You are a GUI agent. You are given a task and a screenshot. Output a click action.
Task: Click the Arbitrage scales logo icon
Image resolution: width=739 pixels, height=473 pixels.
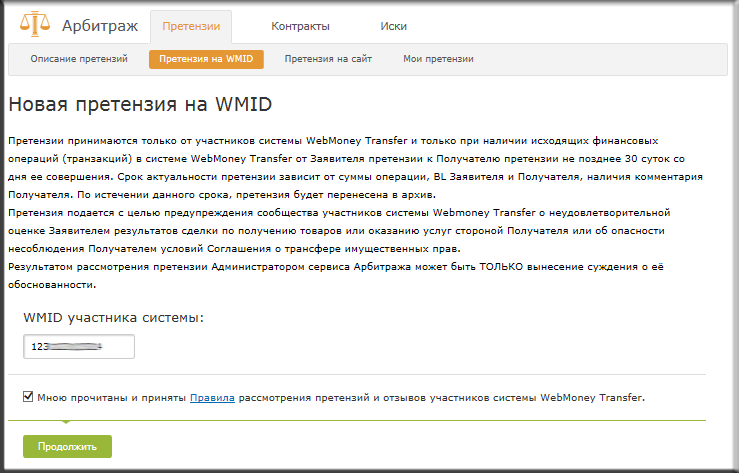[x=35, y=24]
